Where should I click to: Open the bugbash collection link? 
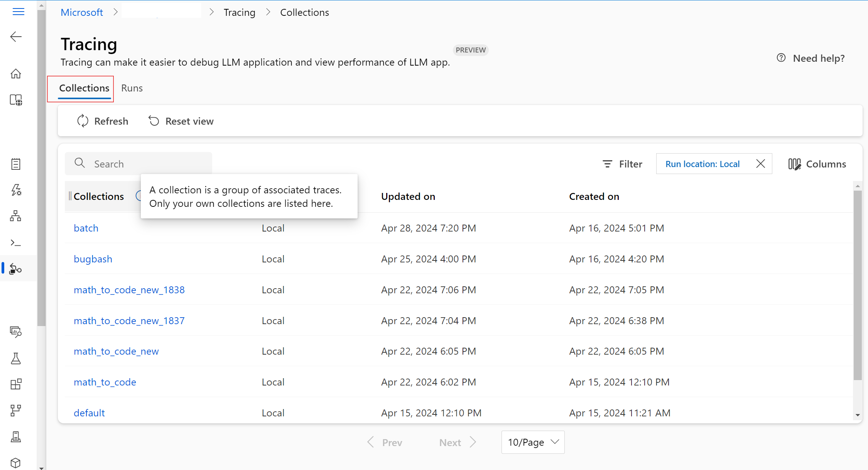(93, 259)
